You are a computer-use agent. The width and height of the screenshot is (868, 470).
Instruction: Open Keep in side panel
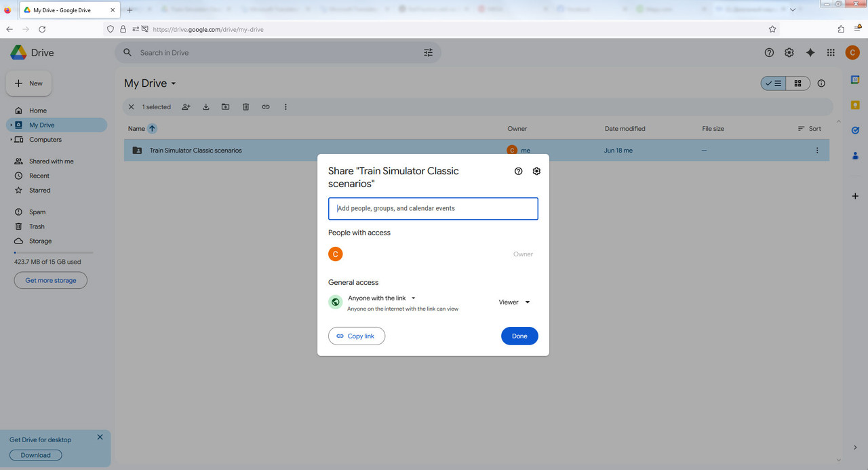(855, 105)
